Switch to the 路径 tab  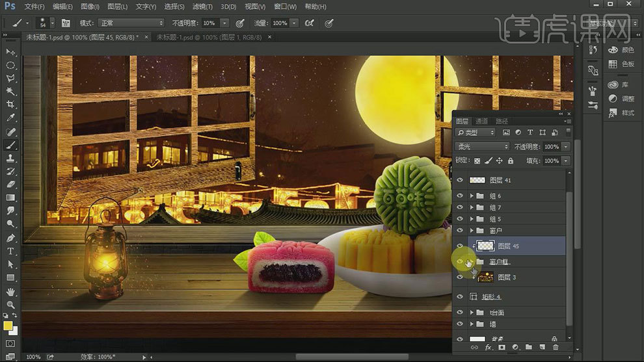tap(502, 121)
